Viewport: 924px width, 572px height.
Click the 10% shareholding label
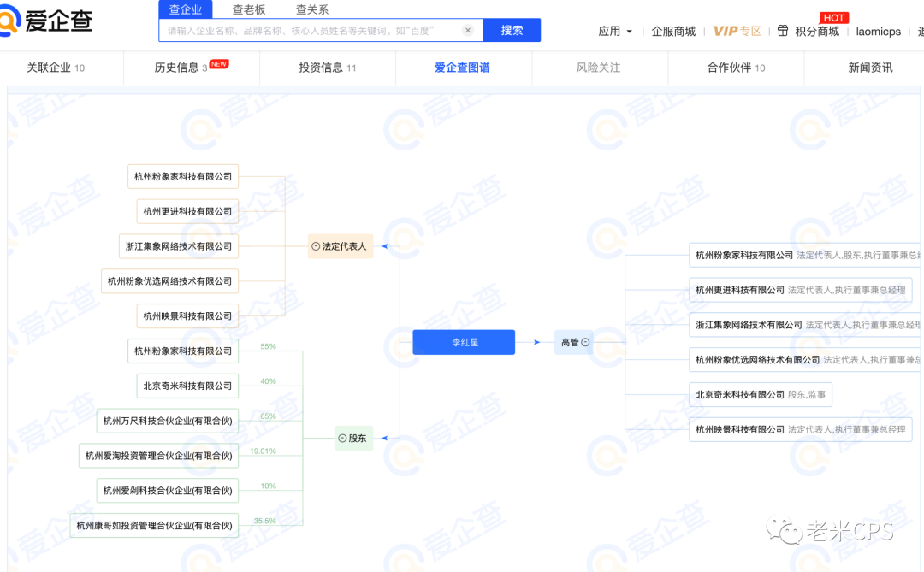[x=268, y=486]
